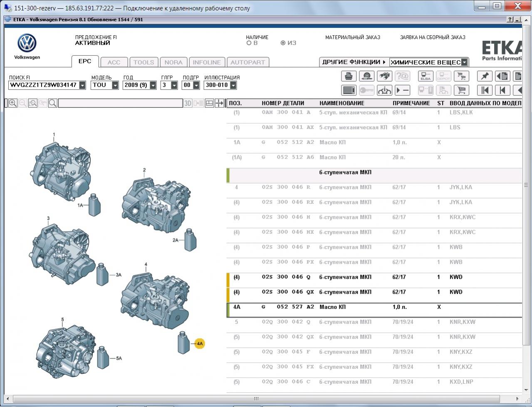Click the НОМЕР ДЕТАЛИ column header

283,103
